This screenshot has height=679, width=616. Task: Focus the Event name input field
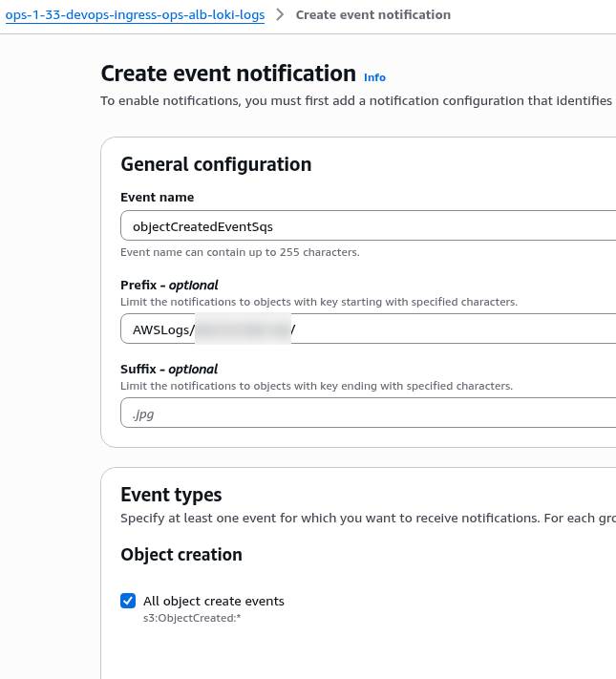pyautogui.click(x=368, y=226)
